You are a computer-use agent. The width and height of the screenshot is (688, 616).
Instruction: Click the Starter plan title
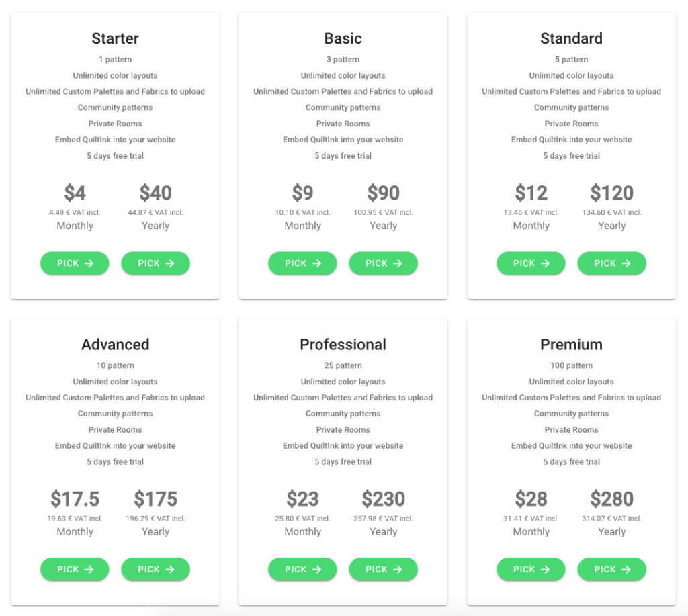tap(115, 38)
